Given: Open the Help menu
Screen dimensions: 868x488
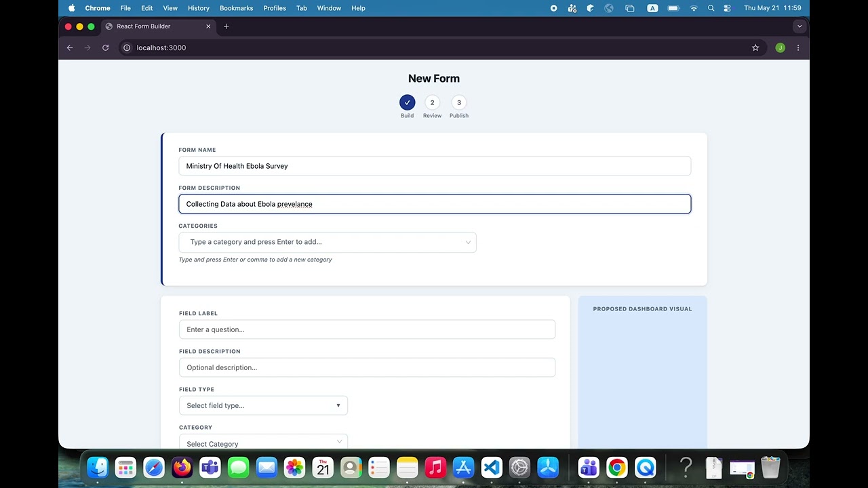Looking at the screenshot, I should 358,8.
